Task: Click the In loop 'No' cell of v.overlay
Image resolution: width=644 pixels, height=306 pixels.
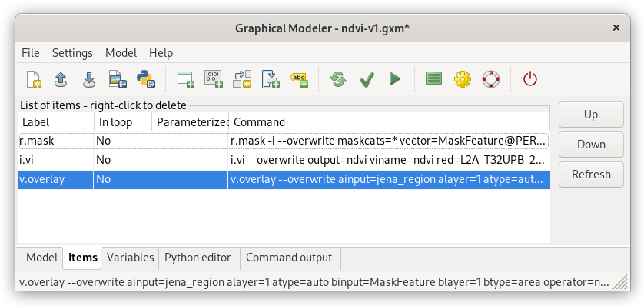Action: coord(122,180)
